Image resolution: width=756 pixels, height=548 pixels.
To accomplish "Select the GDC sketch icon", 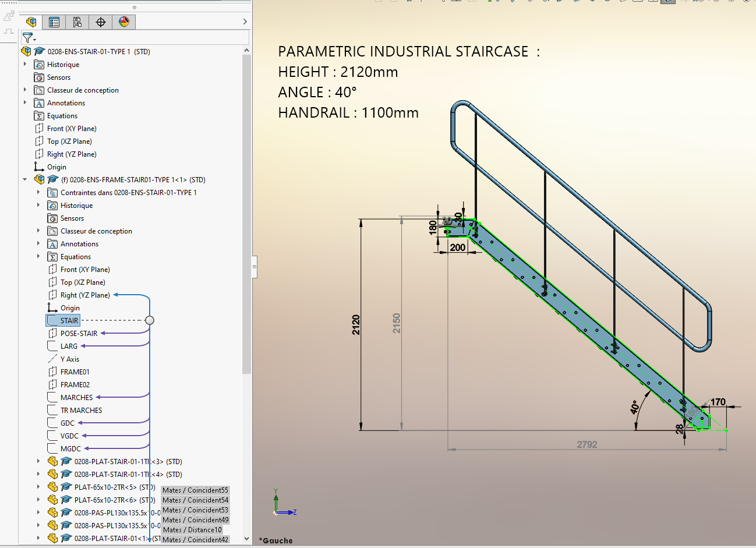I will click(52, 423).
